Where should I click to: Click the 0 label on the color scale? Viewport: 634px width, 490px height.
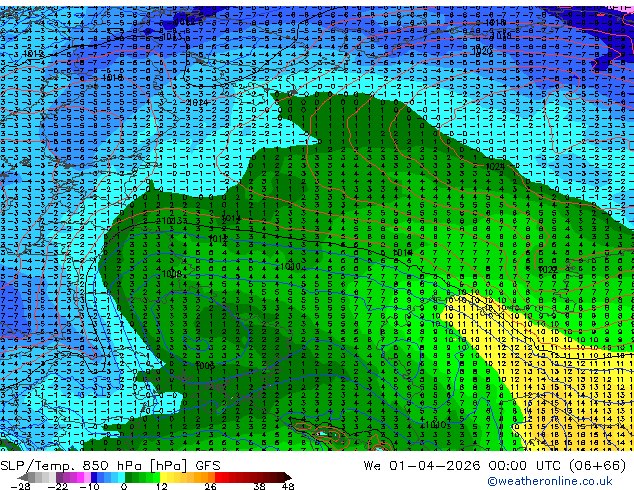(x=124, y=486)
